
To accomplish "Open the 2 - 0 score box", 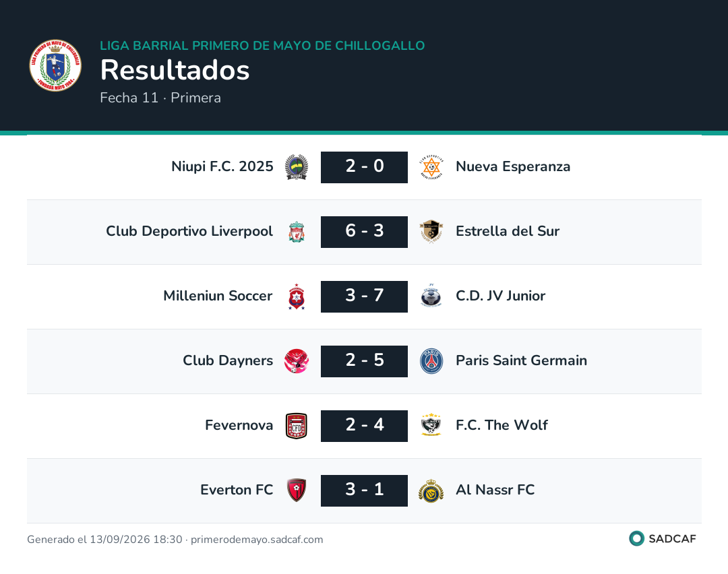I will (x=364, y=167).
